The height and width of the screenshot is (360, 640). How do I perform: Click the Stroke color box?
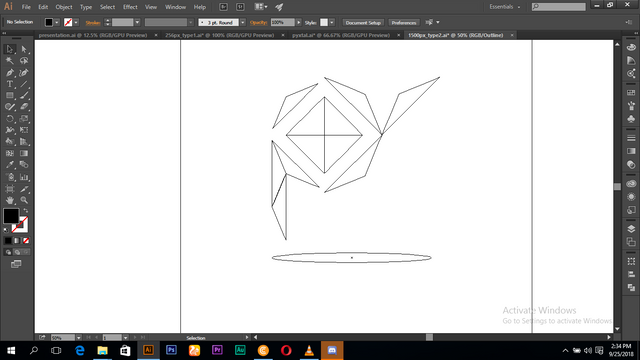click(20, 225)
